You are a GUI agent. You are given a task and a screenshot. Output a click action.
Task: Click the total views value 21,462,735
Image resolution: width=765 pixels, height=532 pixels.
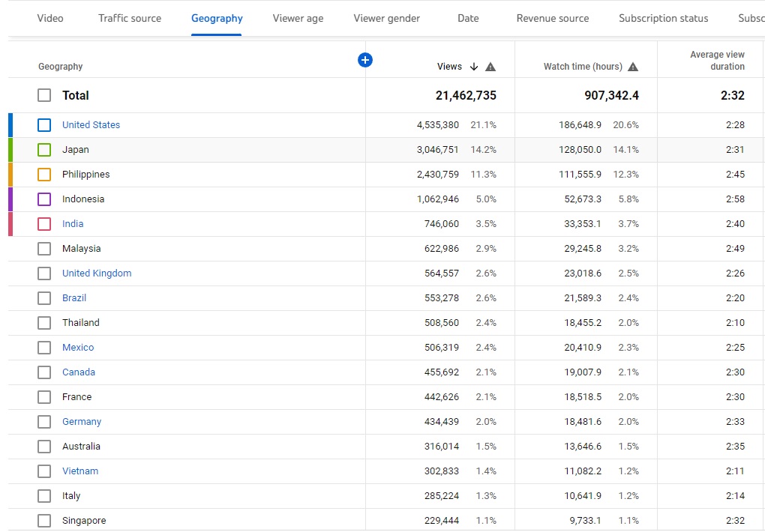pyautogui.click(x=466, y=96)
